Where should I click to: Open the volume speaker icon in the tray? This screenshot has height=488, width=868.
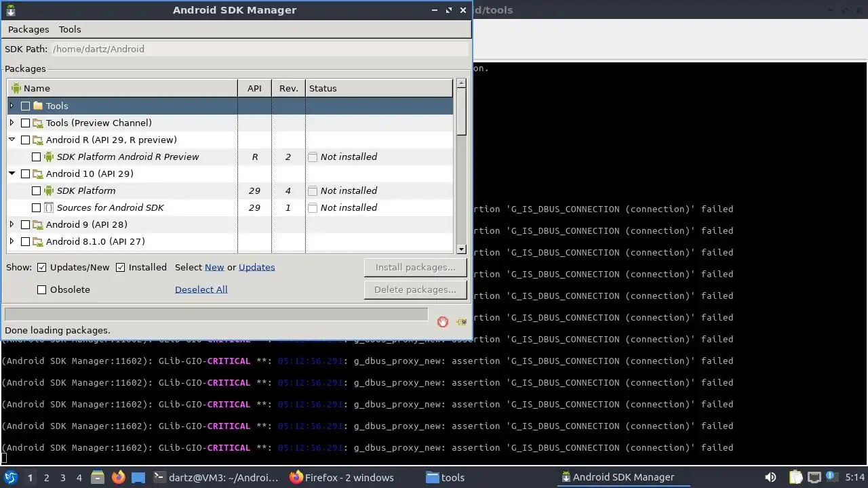point(771,477)
